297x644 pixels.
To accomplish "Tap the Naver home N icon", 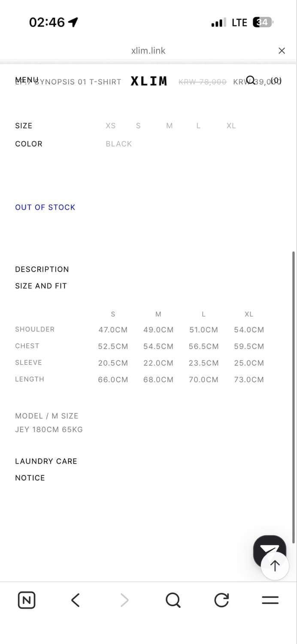I will point(27,600).
